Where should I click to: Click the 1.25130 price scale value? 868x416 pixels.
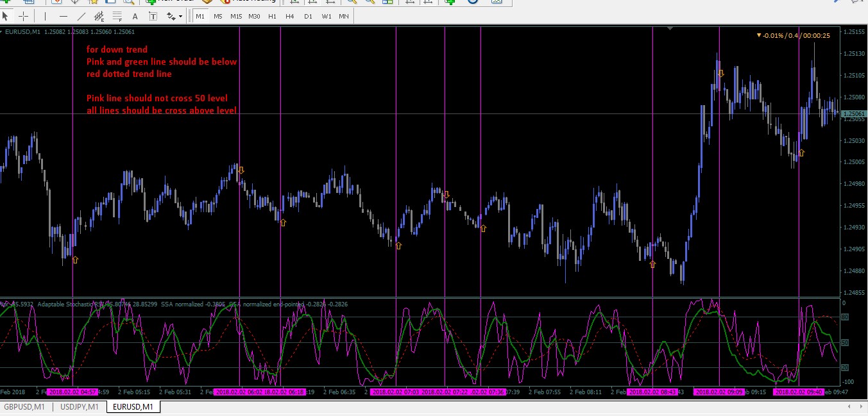point(854,54)
